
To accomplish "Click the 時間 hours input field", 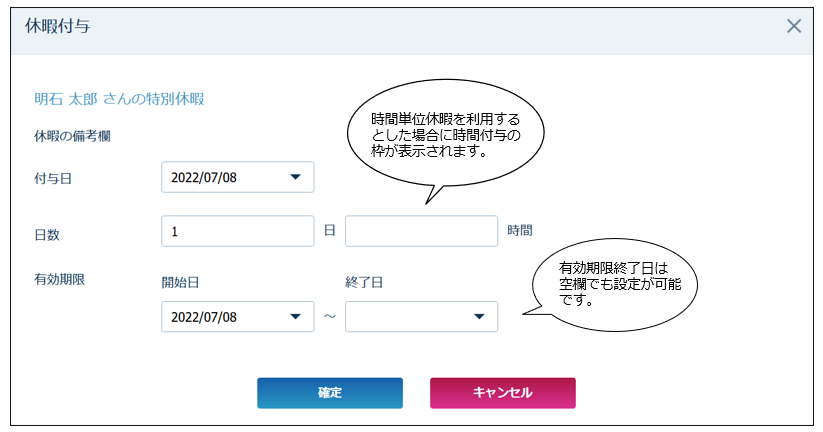I will 421,231.
